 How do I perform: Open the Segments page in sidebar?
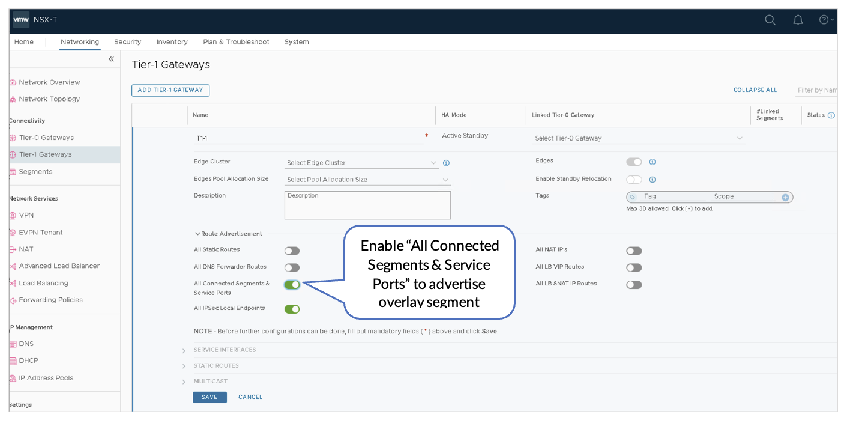click(35, 172)
